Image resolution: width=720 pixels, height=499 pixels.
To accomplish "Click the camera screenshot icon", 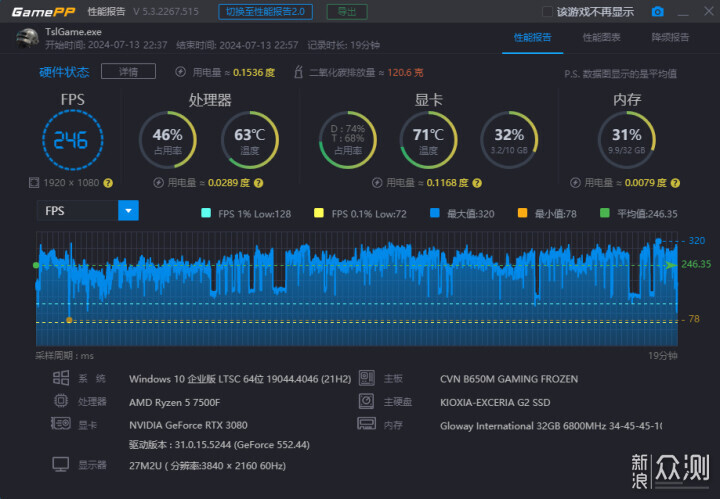I will (x=657, y=11).
